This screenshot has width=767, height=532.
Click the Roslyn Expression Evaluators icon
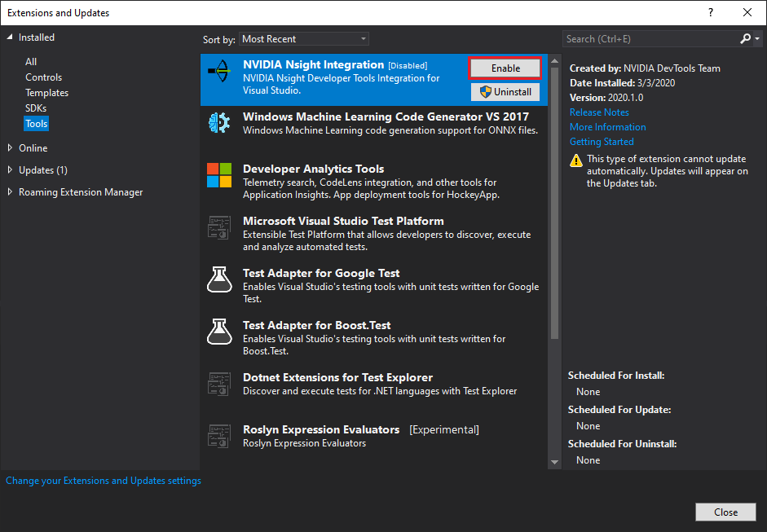pyautogui.click(x=219, y=436)
